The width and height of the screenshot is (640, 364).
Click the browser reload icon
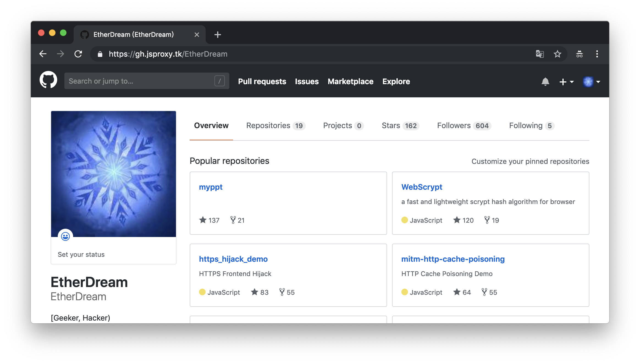pyautogui.click(x=78, y=54)
